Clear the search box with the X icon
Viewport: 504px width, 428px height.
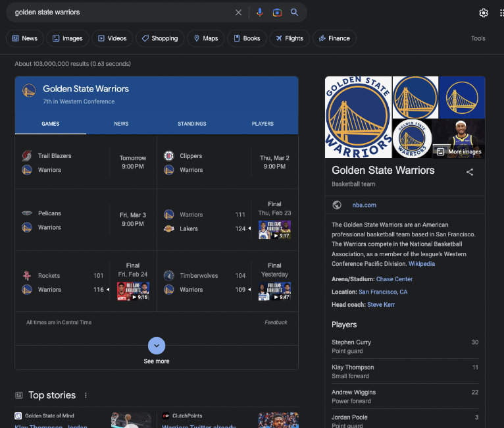click(238, 13)
